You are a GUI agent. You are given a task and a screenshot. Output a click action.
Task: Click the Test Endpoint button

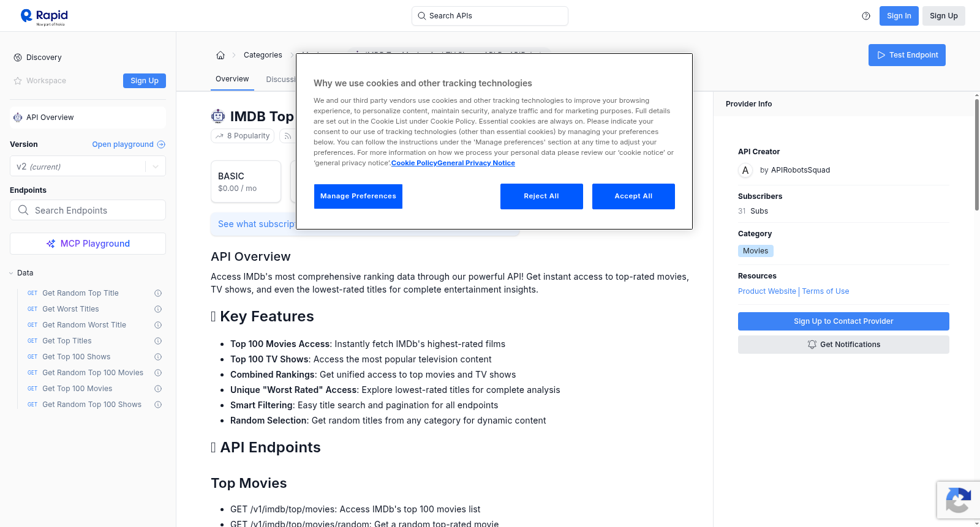(x=907, y=55)
